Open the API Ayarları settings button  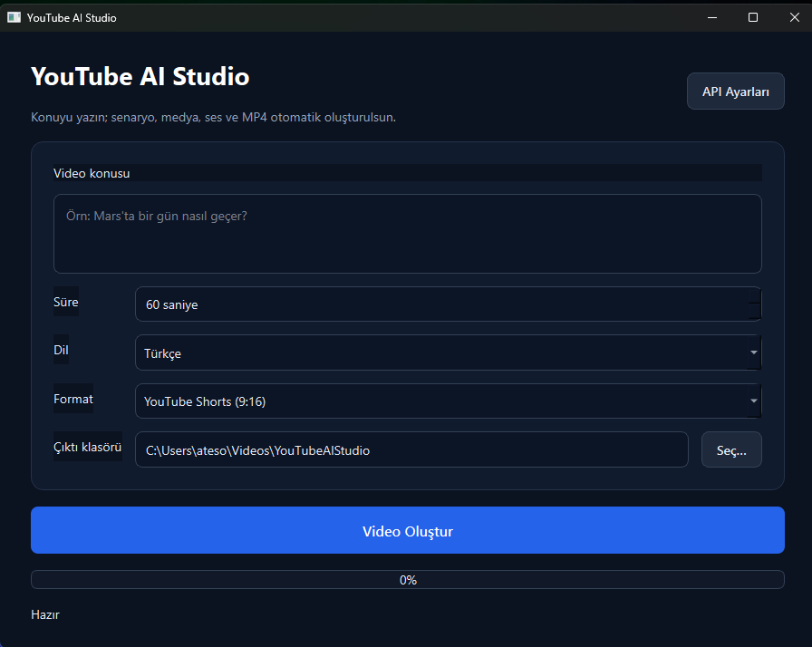tap(735, 92)
